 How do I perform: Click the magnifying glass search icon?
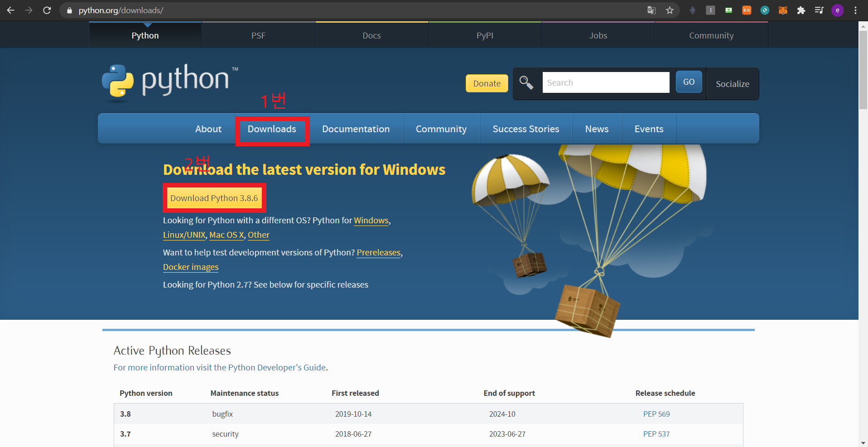(x=526, y=82)
